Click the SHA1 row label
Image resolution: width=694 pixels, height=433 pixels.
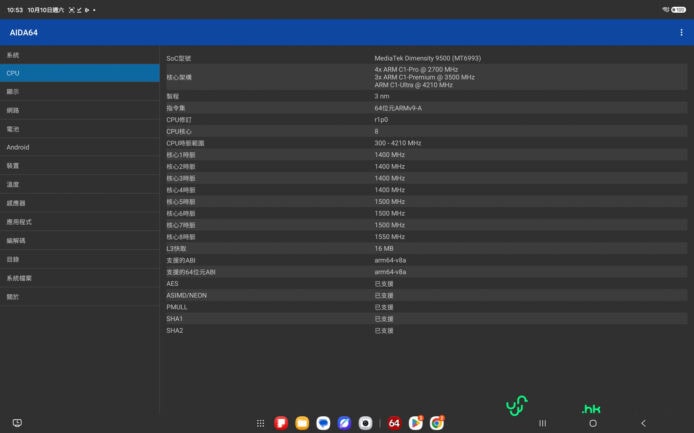click(174, 319)
